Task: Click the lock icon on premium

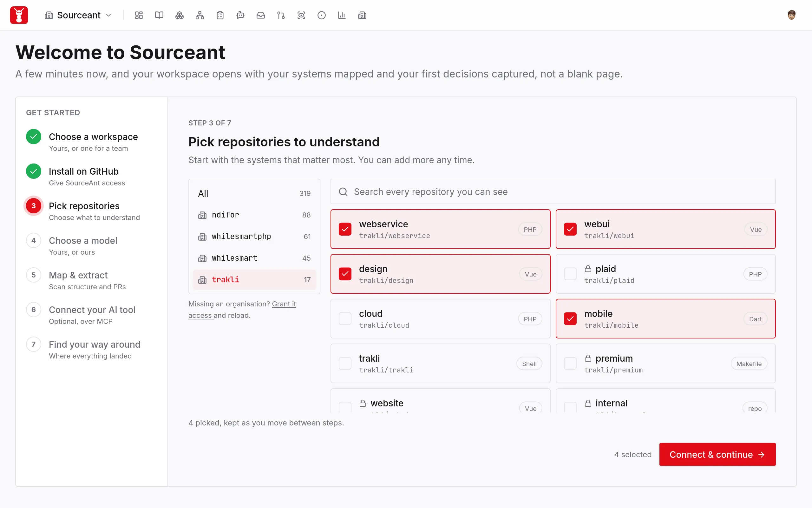Action: pos(588,358)
